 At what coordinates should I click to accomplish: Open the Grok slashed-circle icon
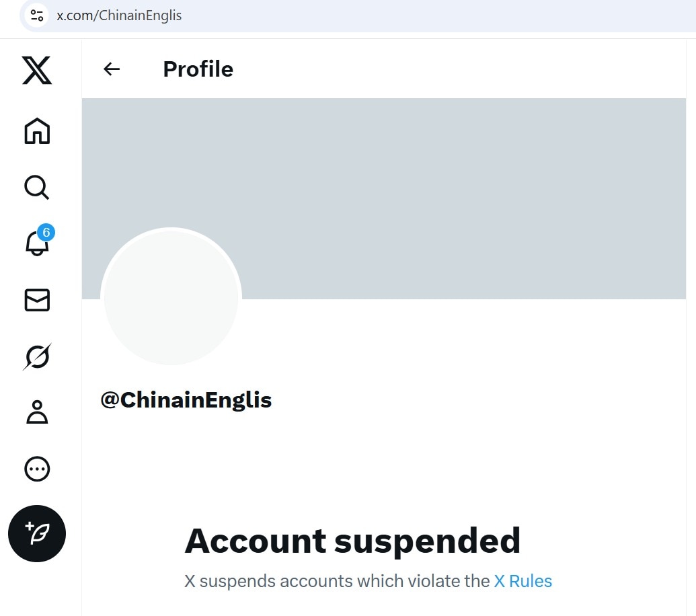coord(37,356)
